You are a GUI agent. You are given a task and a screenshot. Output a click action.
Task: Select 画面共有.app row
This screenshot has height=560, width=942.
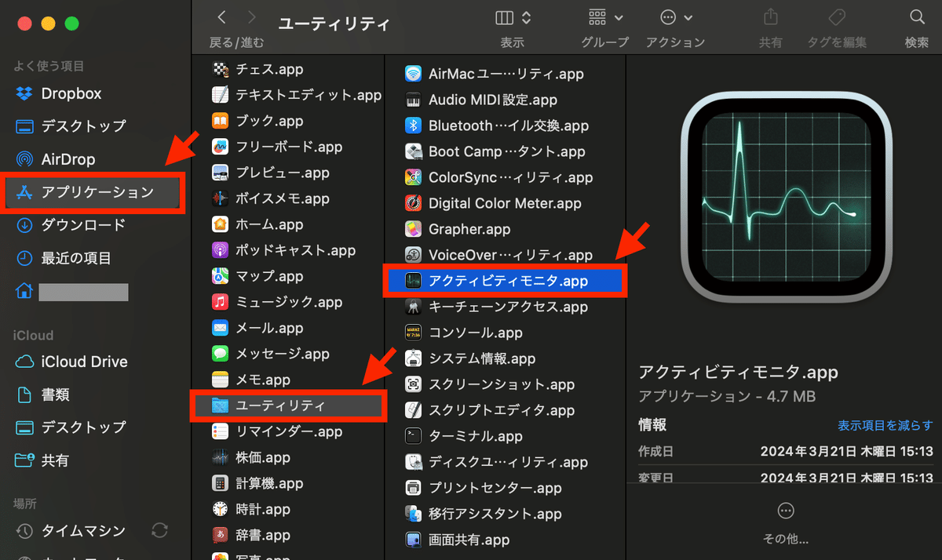tap(506, 540)
